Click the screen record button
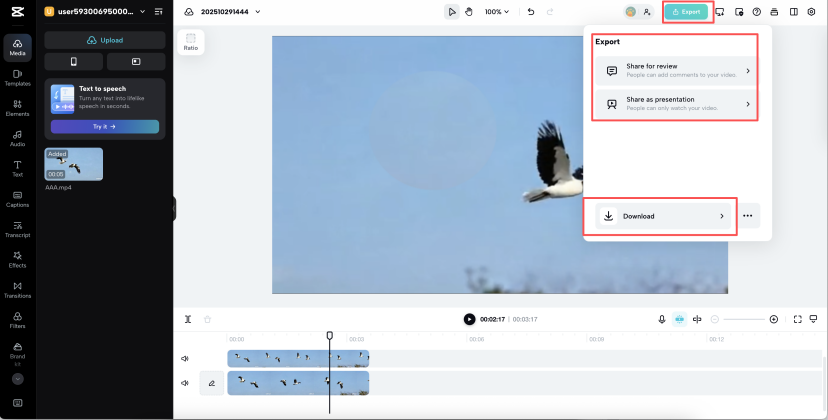 pyautogui.click(x=136, y=62)
